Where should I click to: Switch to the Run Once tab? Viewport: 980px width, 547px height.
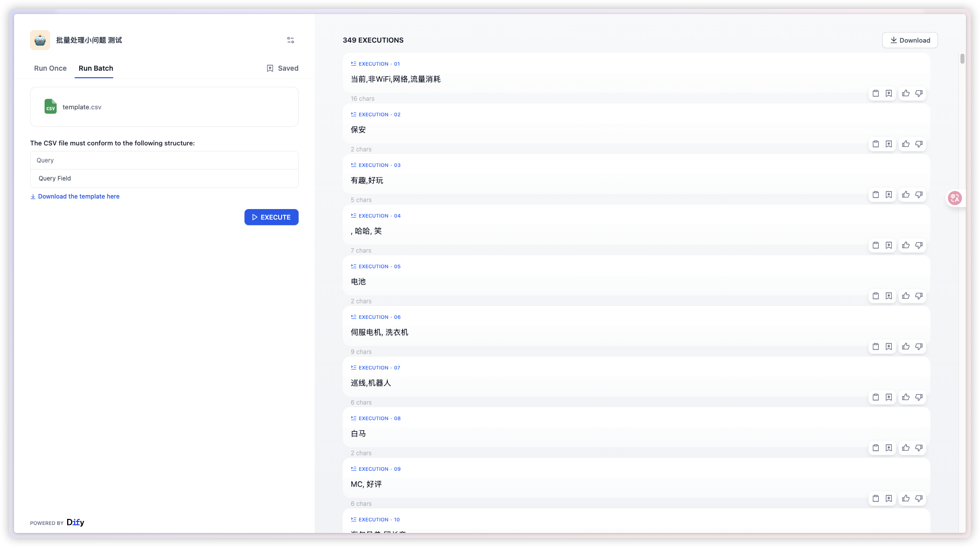pos(50,68)
